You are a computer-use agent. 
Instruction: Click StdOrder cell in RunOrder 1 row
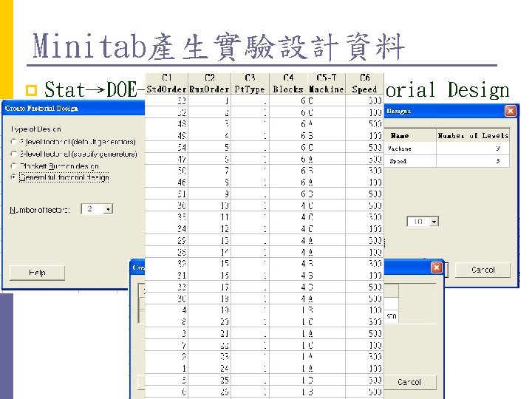tap(166, 100)
